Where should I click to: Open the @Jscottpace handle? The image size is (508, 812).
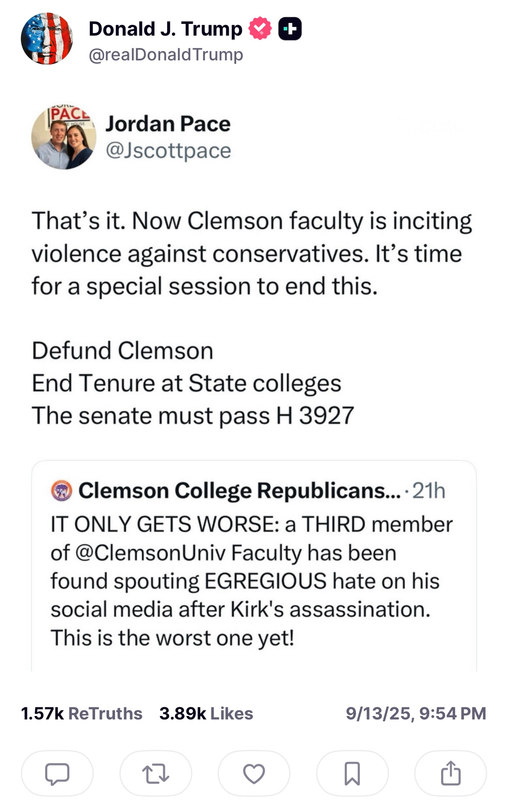tap(168, 151)
